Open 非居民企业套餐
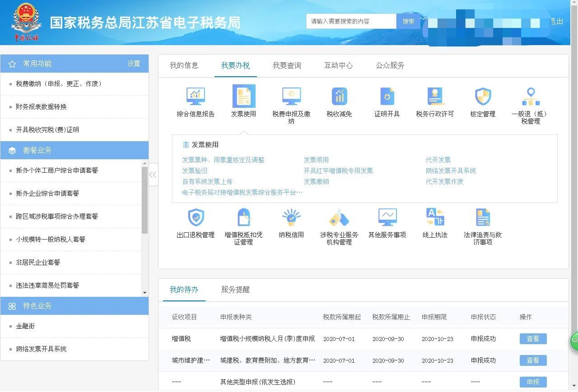The width and height of the screenshot is (578, 392). tap(38, 263)
